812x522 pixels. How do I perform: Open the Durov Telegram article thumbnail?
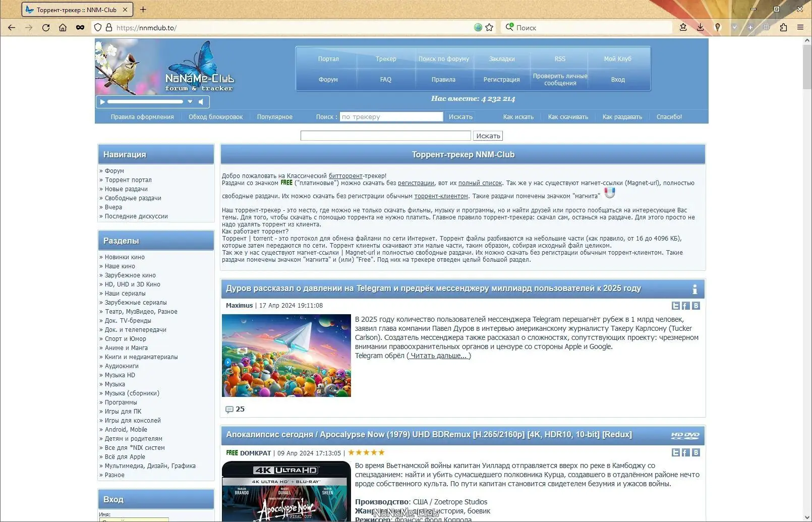(x=286, y=356)
